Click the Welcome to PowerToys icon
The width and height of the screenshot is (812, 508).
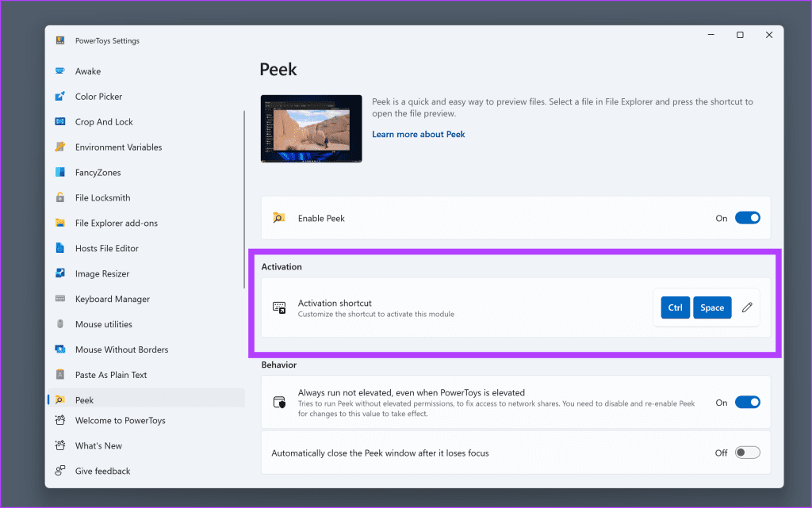tap(60, 420)
